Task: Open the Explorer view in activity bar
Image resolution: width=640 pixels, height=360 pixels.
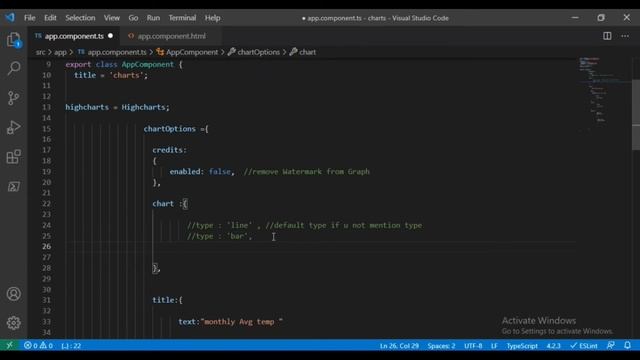Action: click(13, 40)
